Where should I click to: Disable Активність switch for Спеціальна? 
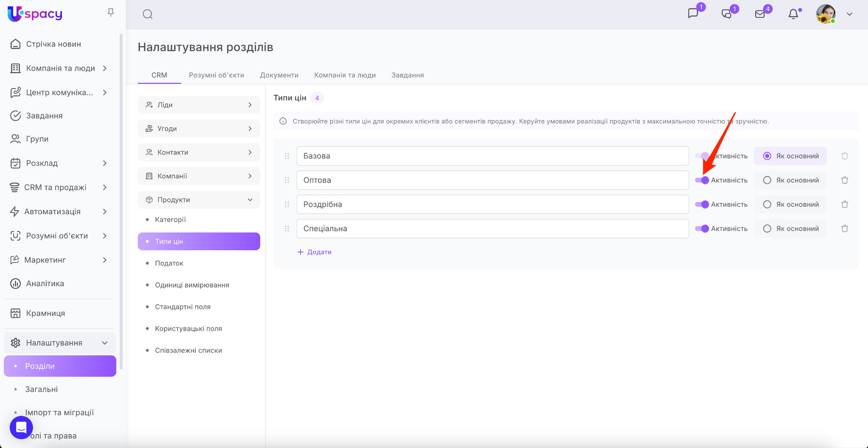click(702, 229)
